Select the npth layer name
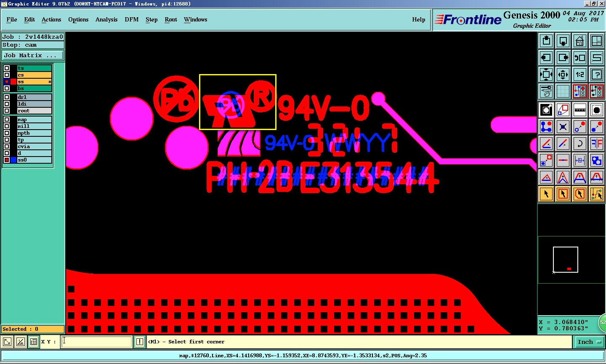 click(35, 133)
